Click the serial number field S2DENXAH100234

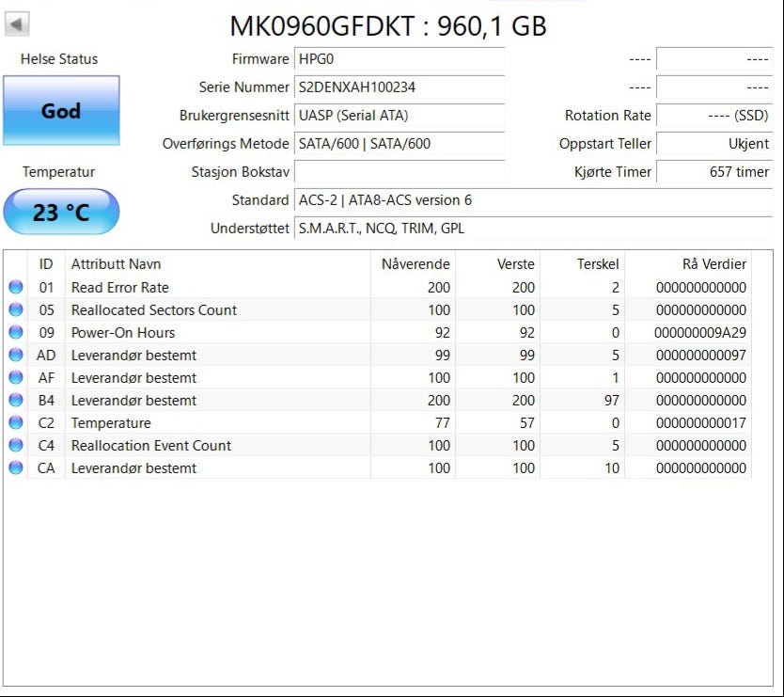pyautogui.click(x=399, y=87)
